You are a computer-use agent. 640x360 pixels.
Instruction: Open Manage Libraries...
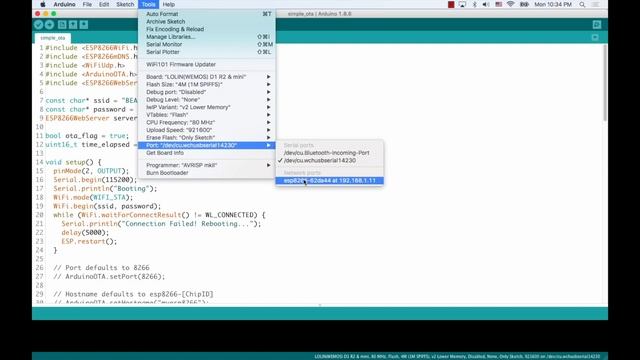coord(207,37)
